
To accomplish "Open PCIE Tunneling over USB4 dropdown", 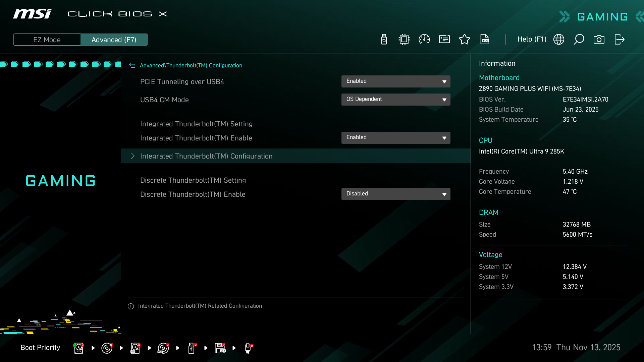I will (396, 81).
